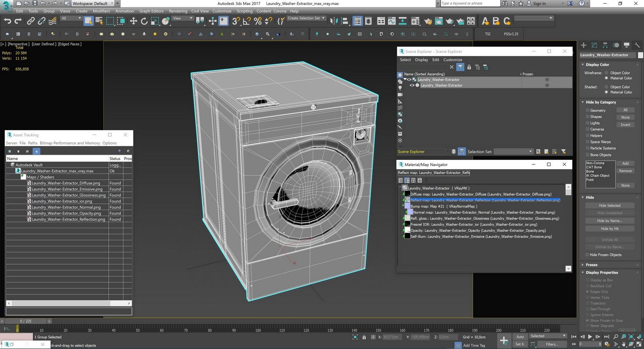Check the Lights hide category box
The width and height of the screenshot is (644, 349).
pyautogui.click(x=587, y=123)
